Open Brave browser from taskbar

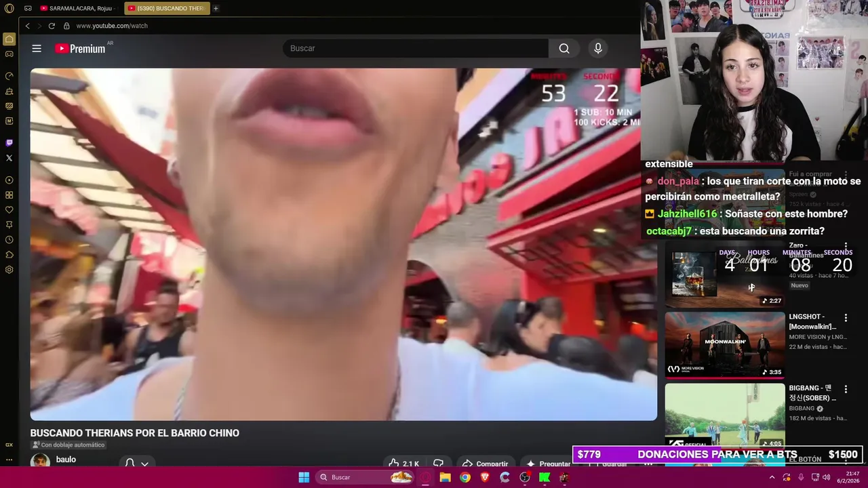(485, 477)
